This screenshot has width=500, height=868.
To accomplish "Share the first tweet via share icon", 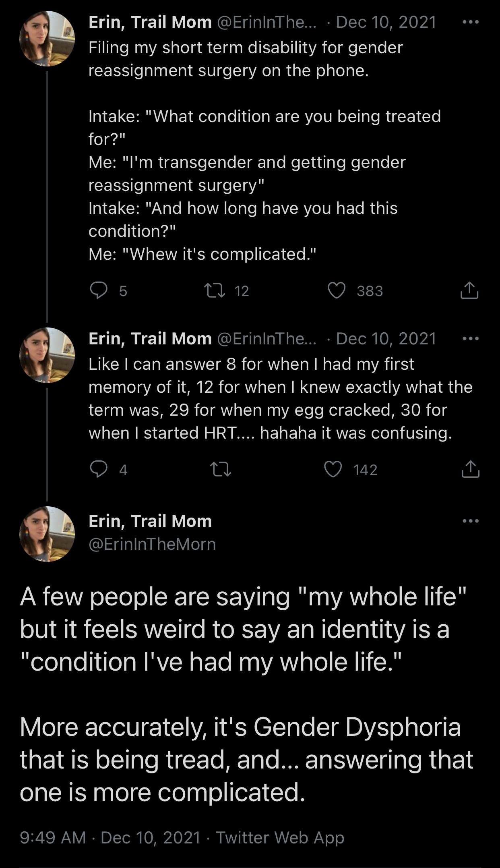I will pos(469,290).
